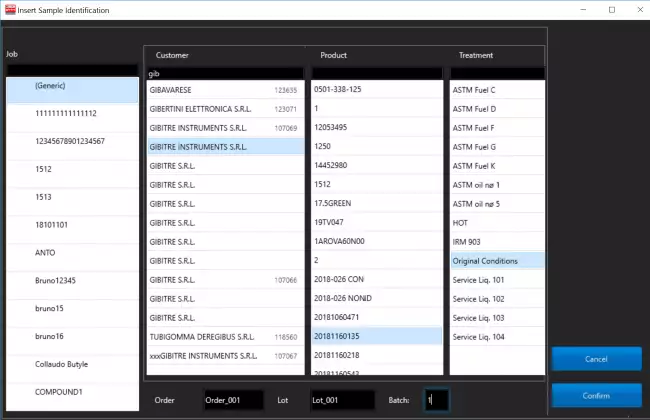650x420 pixels.
Task: Select the Original Conditions treatment
Action: click(497, 261)
